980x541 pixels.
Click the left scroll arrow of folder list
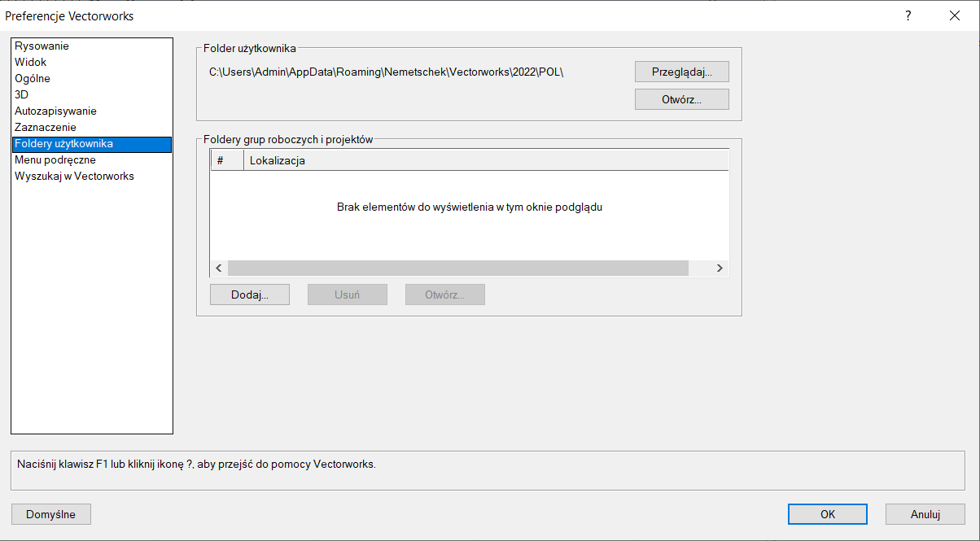click(219, 268)
